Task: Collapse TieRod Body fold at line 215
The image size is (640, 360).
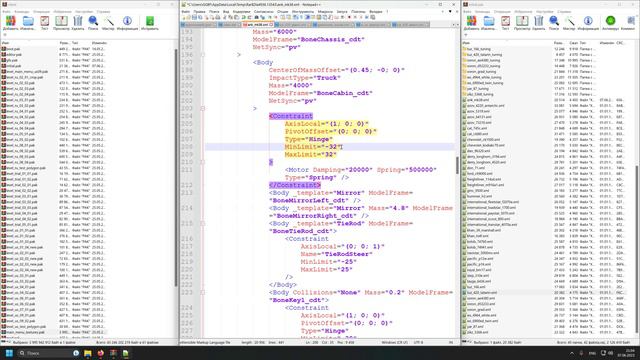Action: 202,223
